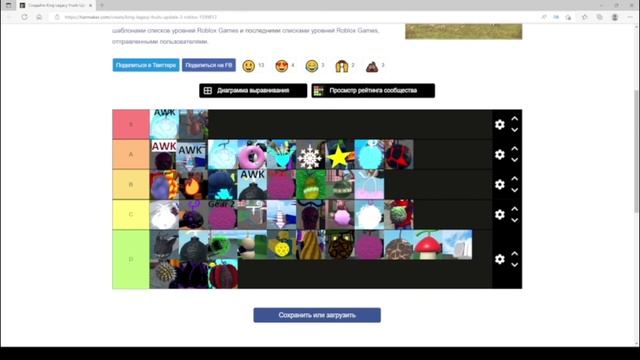
Task: Share the tier list on Twitter
Action: tap(146, 65)
